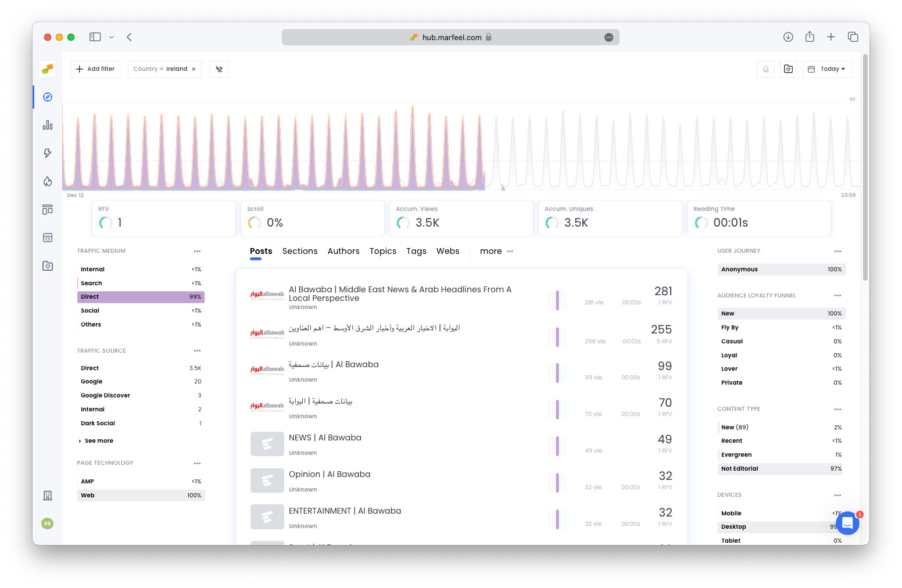
Task: Open the more tabs menu
Action: [496, 252]
